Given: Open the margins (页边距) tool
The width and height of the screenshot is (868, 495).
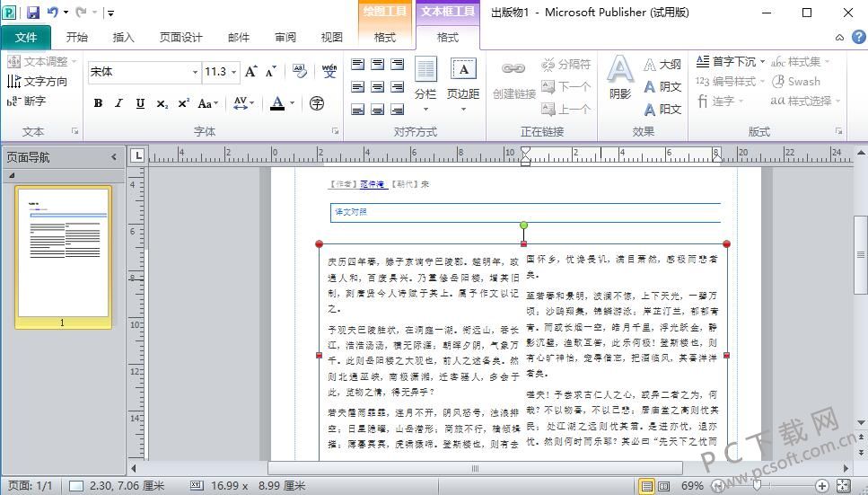Looking at the screenshot, I should click(463, 84).
